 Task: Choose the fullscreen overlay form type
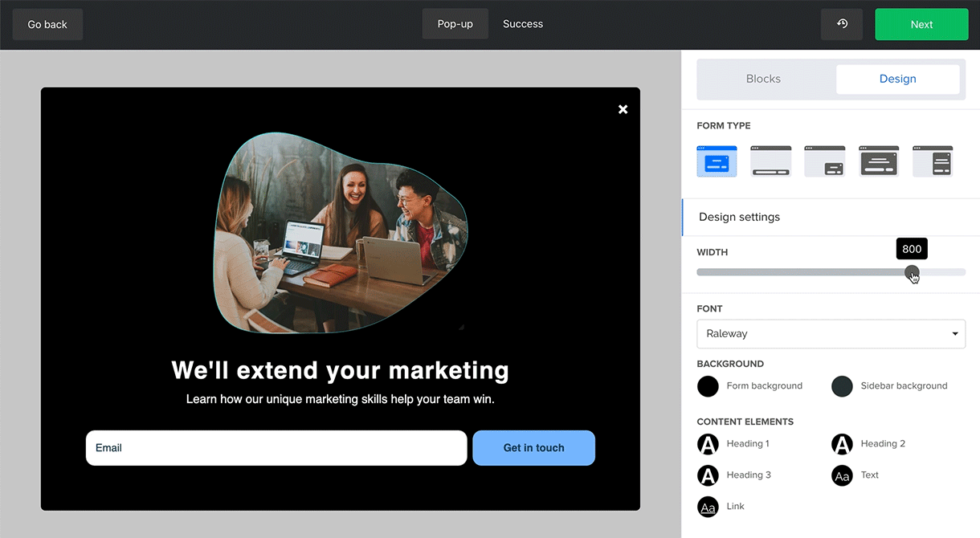point(878,161)
